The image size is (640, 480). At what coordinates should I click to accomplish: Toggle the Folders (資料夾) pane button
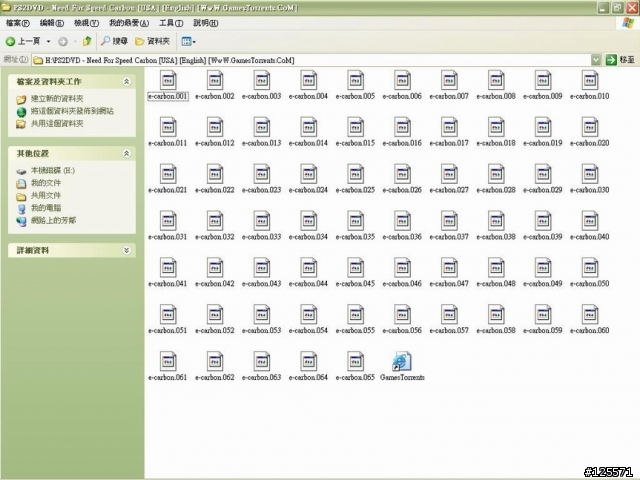coord(152,41)
